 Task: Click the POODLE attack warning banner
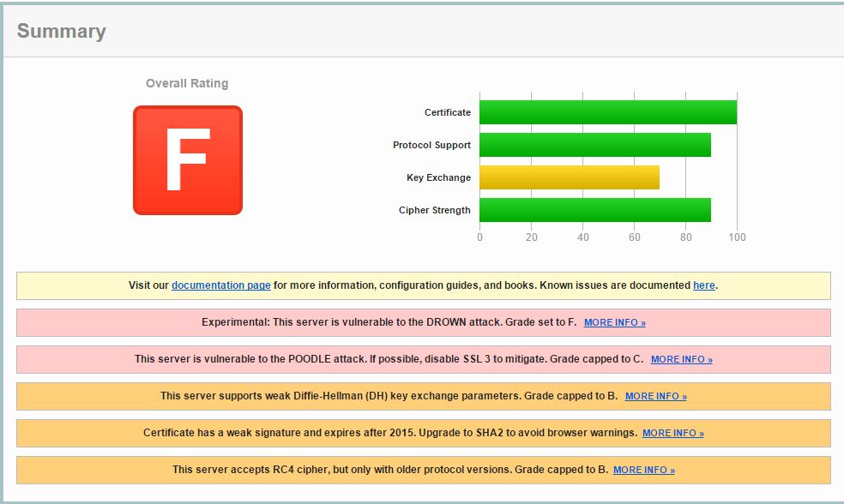(x=343, y=359)
